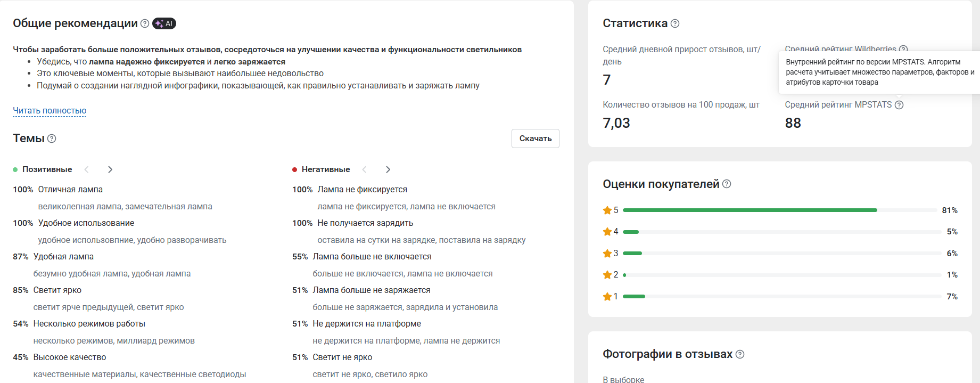Click help icon next to Общие рекомендации
The width and height of the screenshot is (980, 383).
coord(144,23)
